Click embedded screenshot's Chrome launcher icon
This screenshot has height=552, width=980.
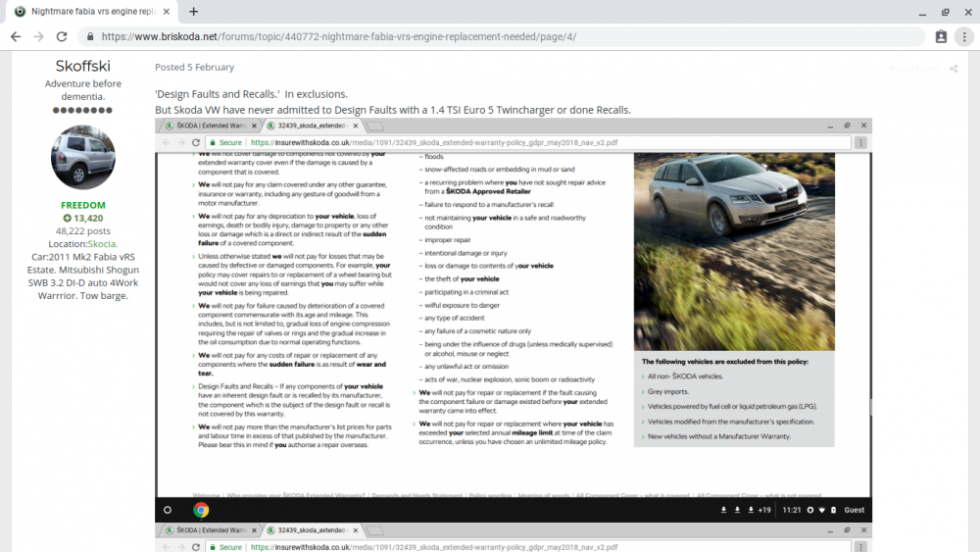coord(201,510)
